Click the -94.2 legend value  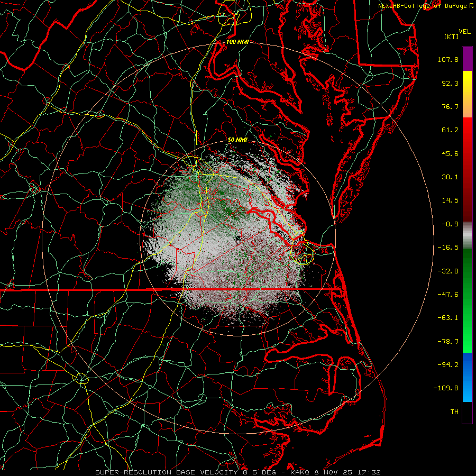point(448,365)
